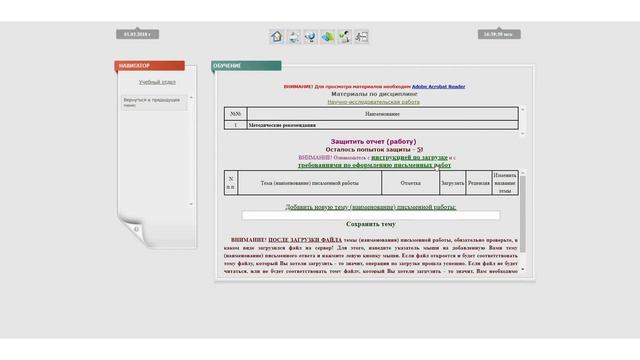Click Тема (наименование) письменной работы header

point(310,183)
